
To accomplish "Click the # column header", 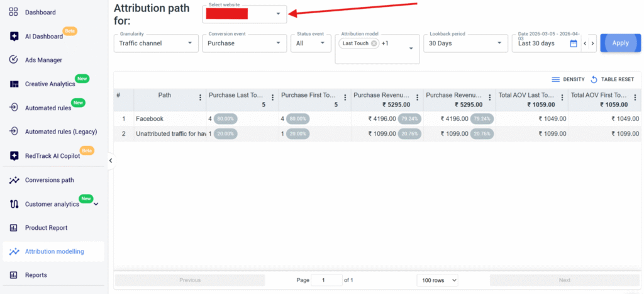I will click(x=118, y=95).
